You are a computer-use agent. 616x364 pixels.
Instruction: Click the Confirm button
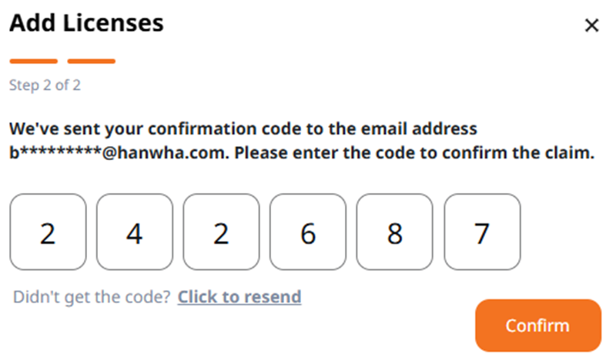point(537,326)
